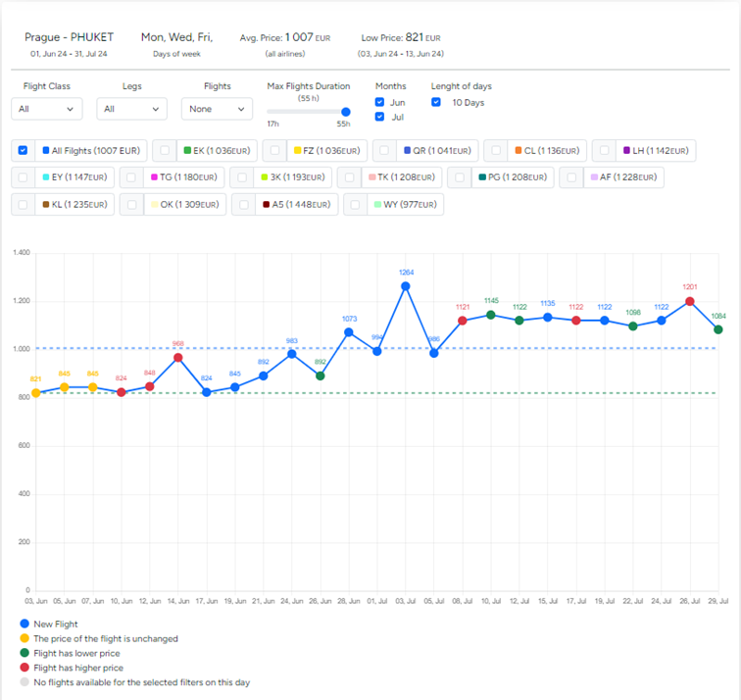Click the 1264 peak point on 03 Jul
The width and height of the screenshot is (741, 700).
tap(405, 286)
